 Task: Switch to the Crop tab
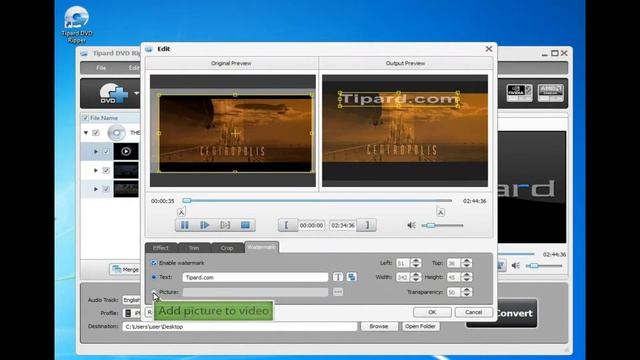pyautogui.click(x=227, y=248)
